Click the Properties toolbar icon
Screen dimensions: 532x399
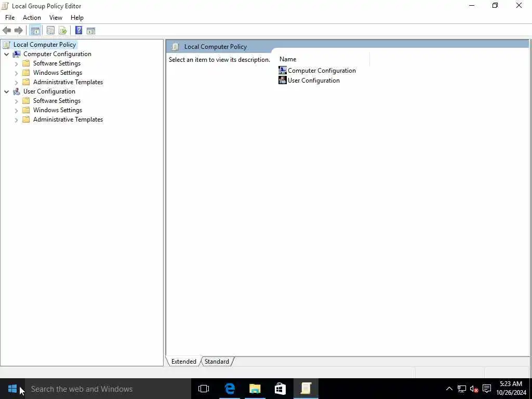(x=50, y=31)
